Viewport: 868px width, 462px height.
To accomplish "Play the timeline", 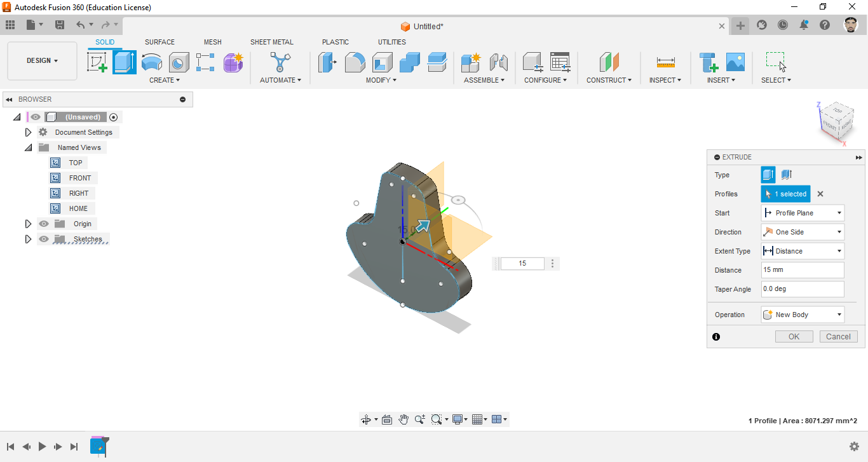I will pos(42,447).
